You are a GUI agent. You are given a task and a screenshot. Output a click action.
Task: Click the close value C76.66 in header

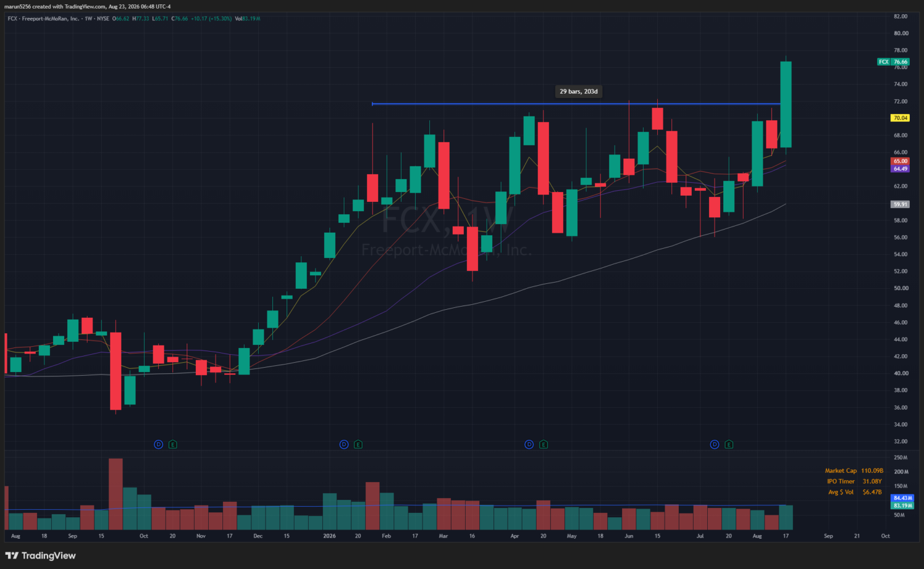tap(180, 18)
